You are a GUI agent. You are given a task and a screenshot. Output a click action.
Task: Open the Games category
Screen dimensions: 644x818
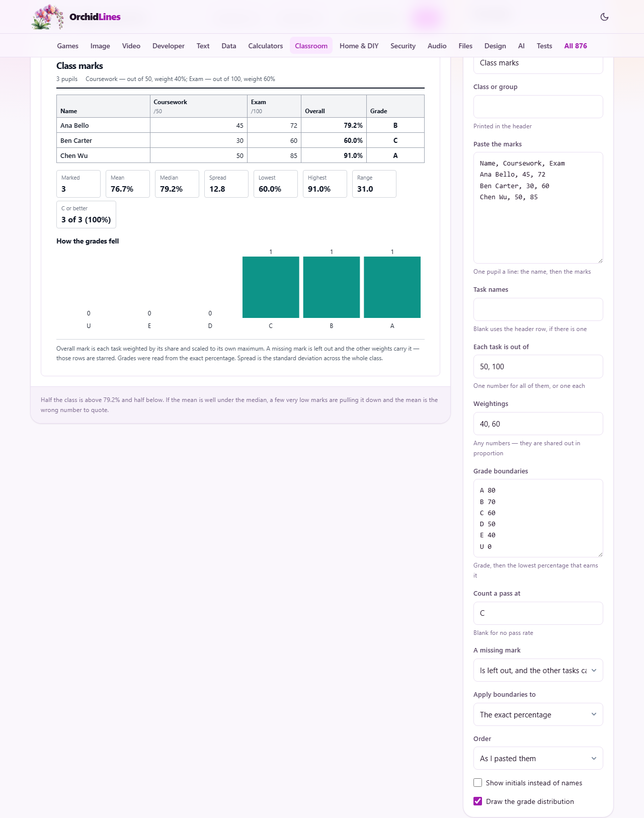click(67, 46)
